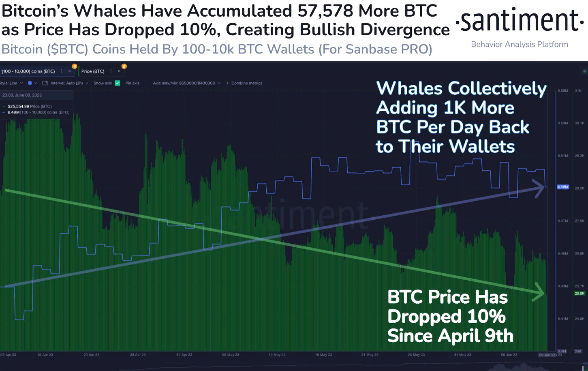Click Bitcoin badge on Price tab
The width and height of the screenshot is (588, 371).
coord(124,66)
